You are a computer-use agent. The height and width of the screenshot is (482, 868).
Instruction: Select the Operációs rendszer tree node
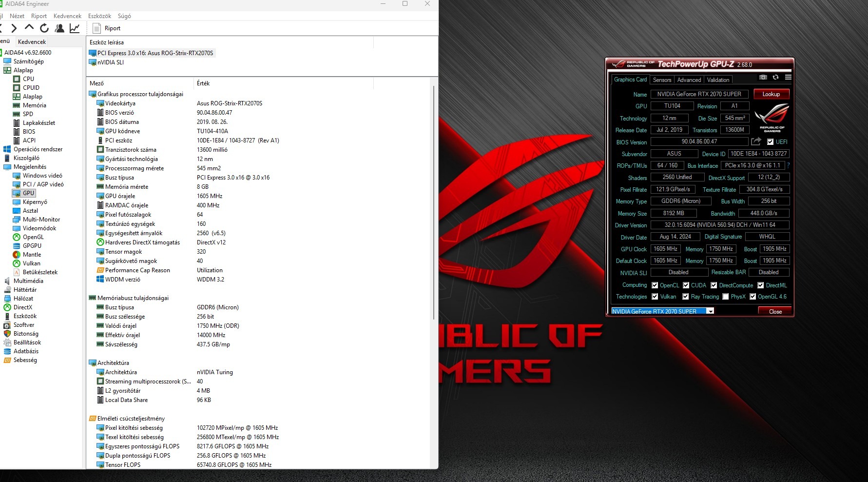point(38,149)
